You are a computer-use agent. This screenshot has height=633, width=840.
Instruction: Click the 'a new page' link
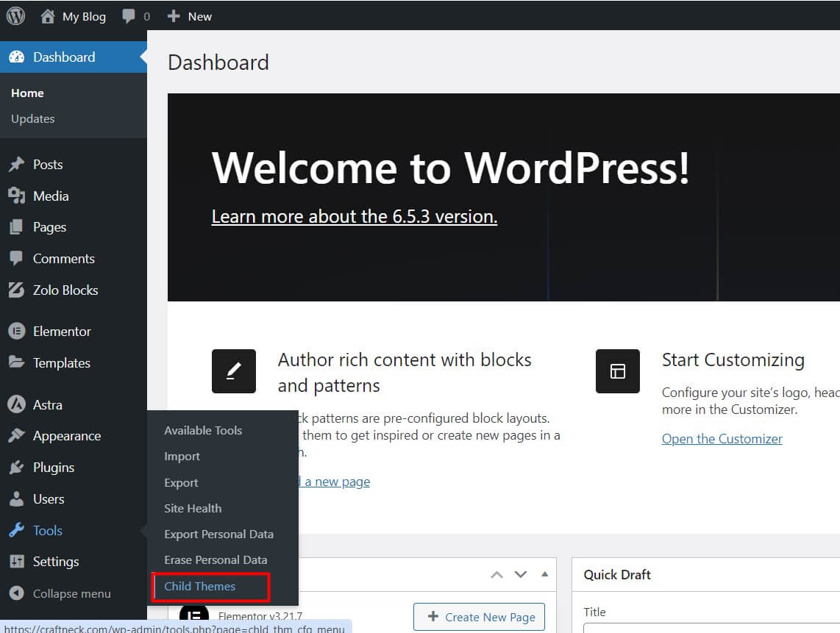pos(338,482)
